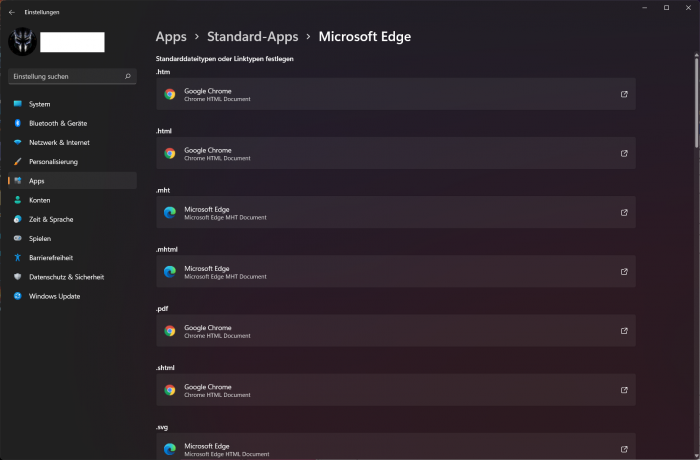Change default app for .svg
The width and height of the screenshot is (700, 460).
tap(396, 447)
